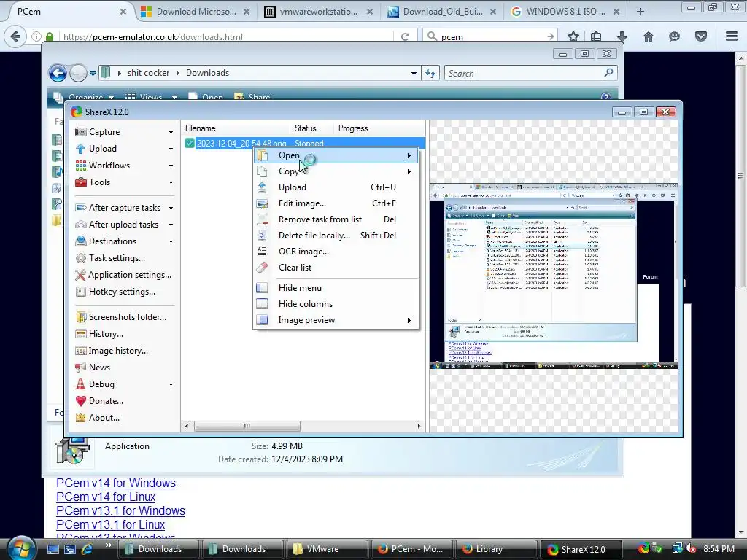Click the Debug traffic cone icon
The height and width of the screenshot is (560, 747).
[x=80, y=384]
